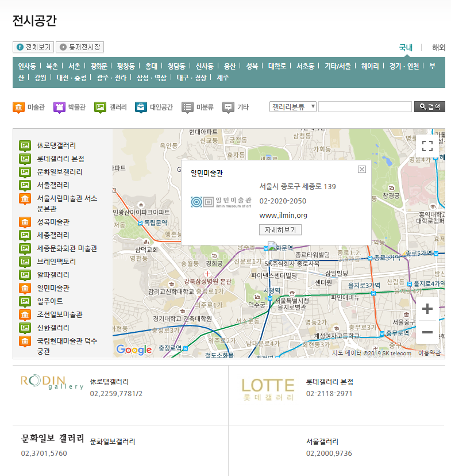This screenshot has width=451, height=476.
Task: Open 이용약관 link on the map
Action: click(429, 353)
